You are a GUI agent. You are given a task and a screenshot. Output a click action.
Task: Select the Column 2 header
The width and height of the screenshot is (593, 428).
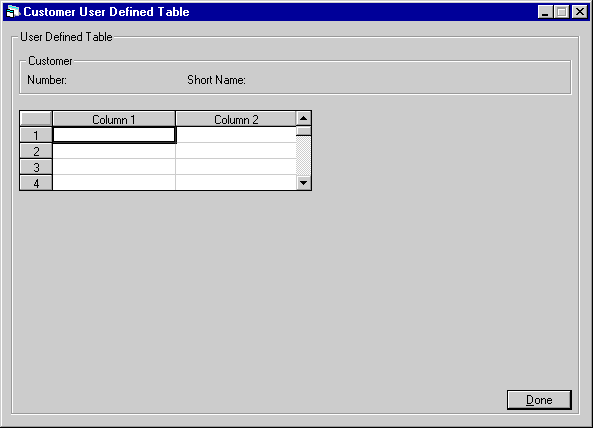(x=236, y=119)
